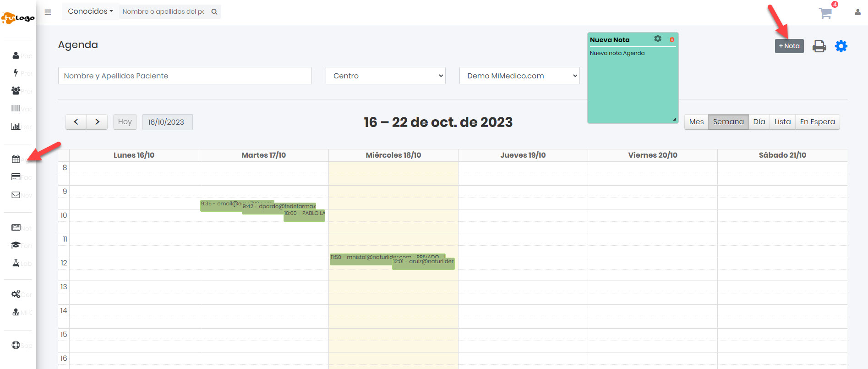Click the envelope messages sidebar icon

click(x=16, y=195)
